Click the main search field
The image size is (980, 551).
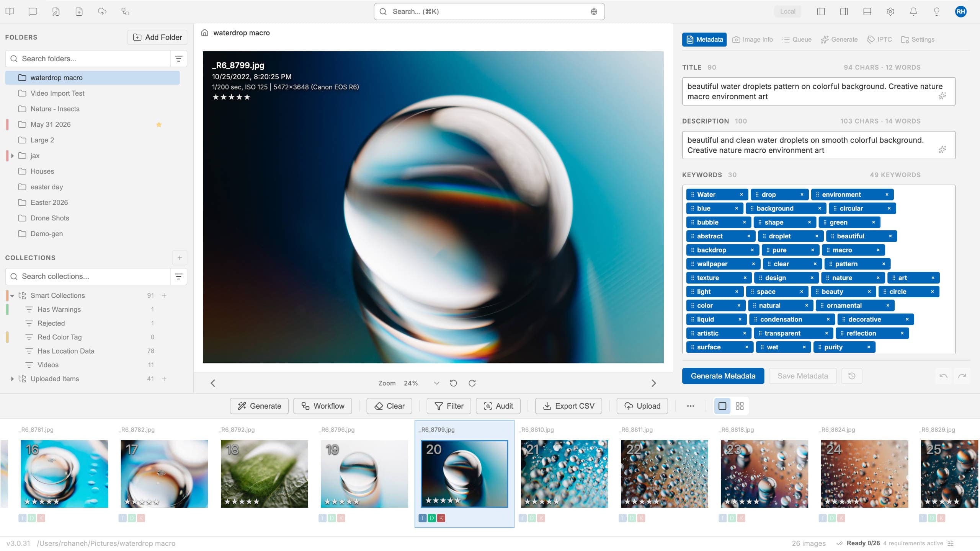click(x=489, y=11)
